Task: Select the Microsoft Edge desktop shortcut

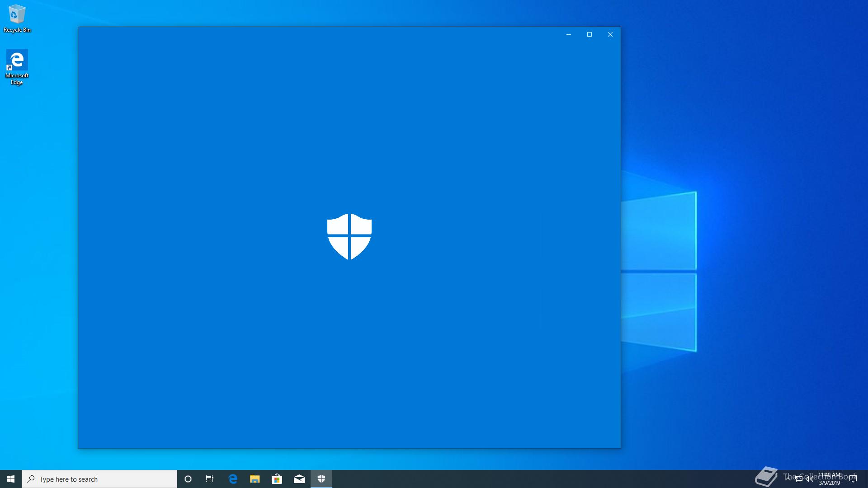Action: coord(17,67)
